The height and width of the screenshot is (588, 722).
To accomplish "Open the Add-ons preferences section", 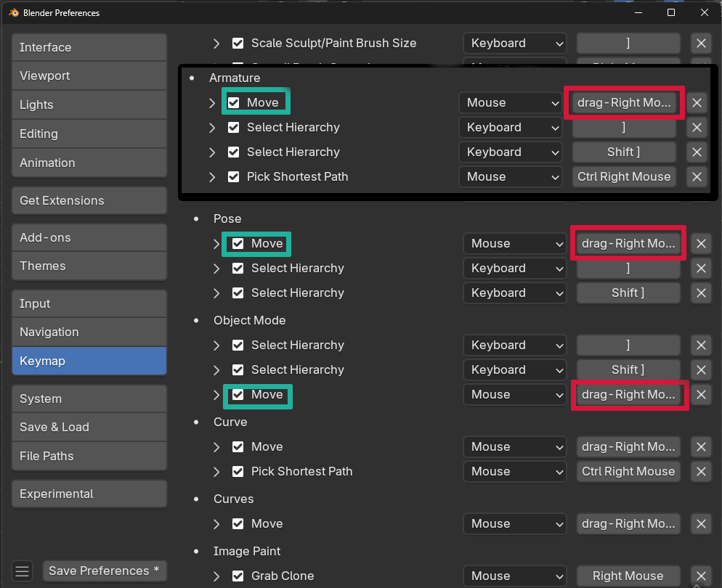I will click(x=89, y=237).
